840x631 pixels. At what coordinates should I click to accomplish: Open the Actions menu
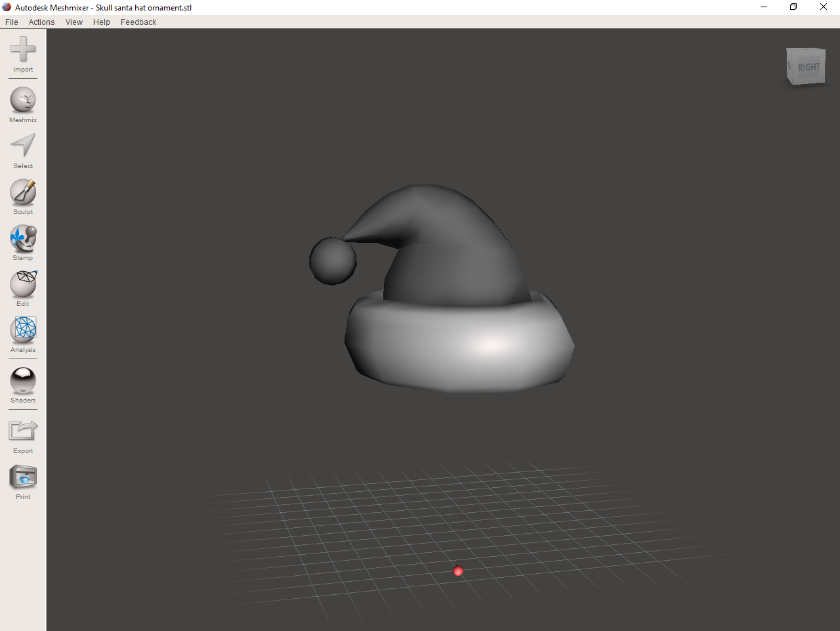[41, 22]
